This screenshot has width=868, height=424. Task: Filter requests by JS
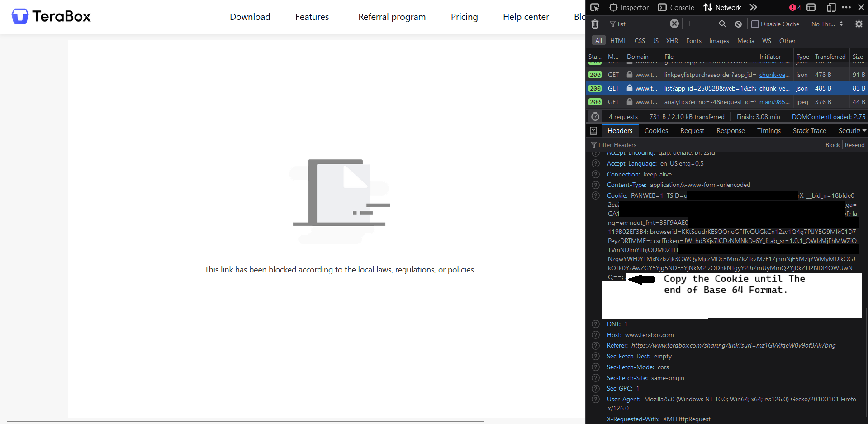(655, 41)
